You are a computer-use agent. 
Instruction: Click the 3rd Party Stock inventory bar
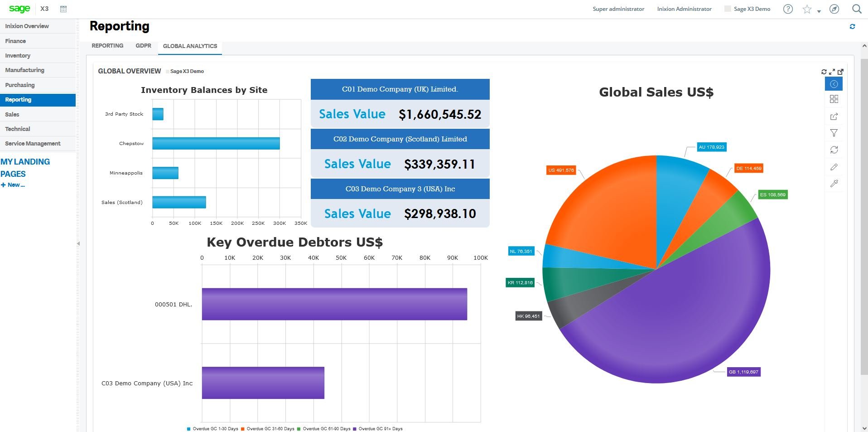pos(158,114)
